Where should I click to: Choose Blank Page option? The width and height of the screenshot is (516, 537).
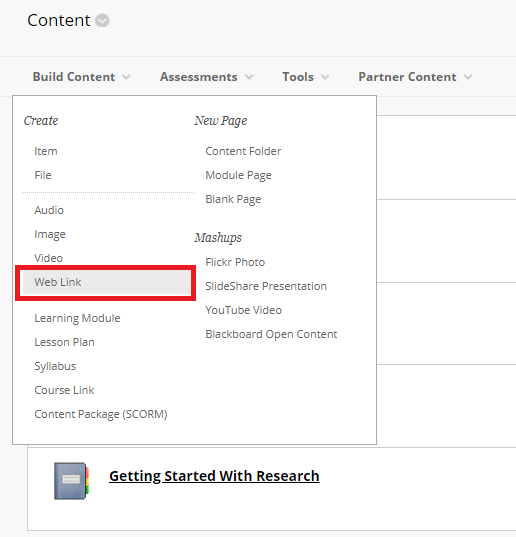[233, 200]
